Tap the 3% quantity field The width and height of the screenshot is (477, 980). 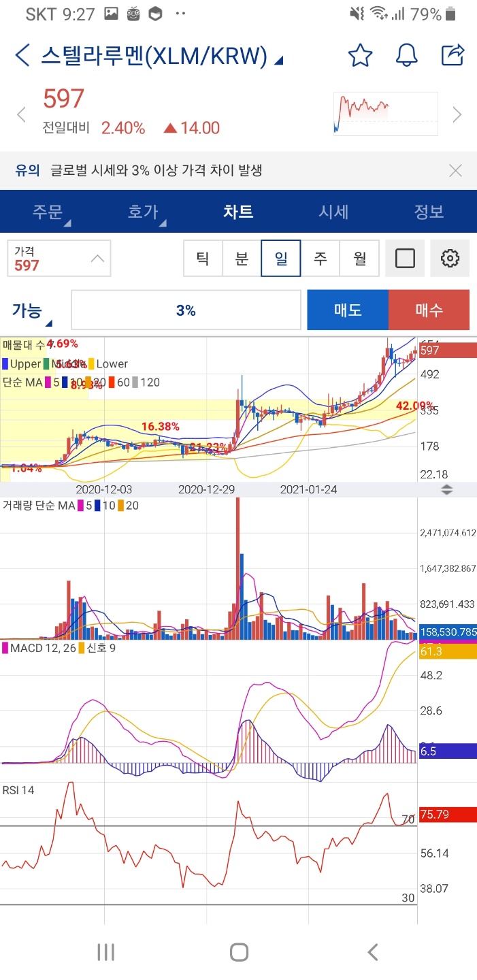[x=186, y=310]
